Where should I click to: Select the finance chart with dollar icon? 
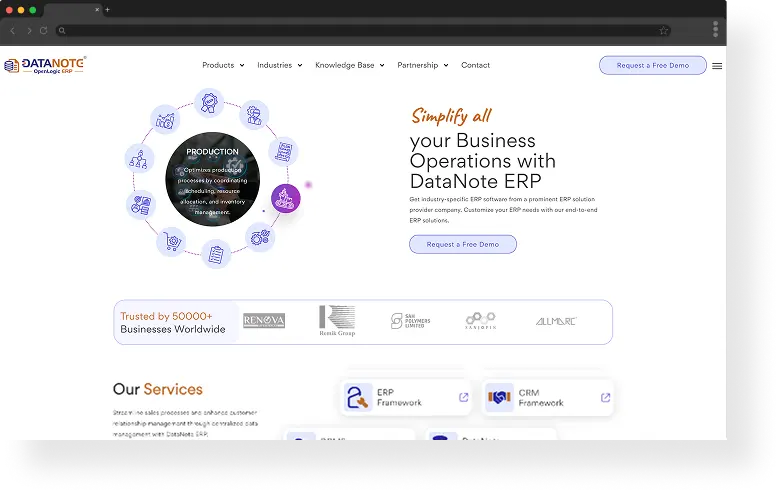point(165,120)
